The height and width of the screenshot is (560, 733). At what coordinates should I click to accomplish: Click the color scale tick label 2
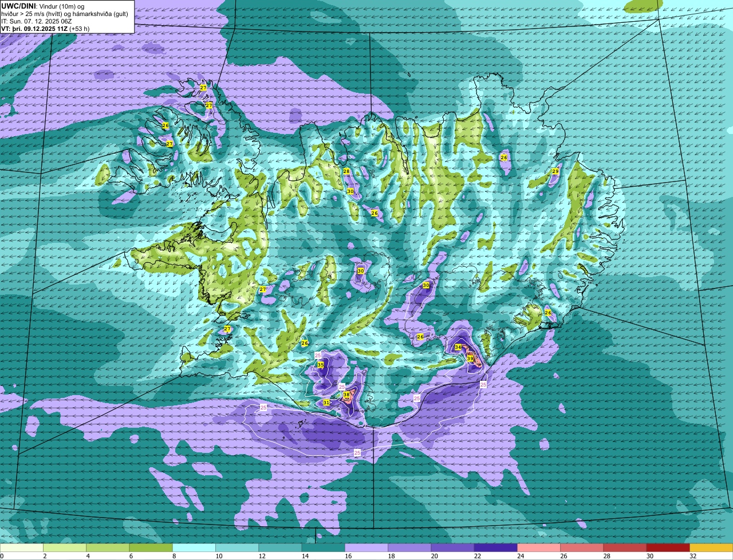click(x=45, y=556)
